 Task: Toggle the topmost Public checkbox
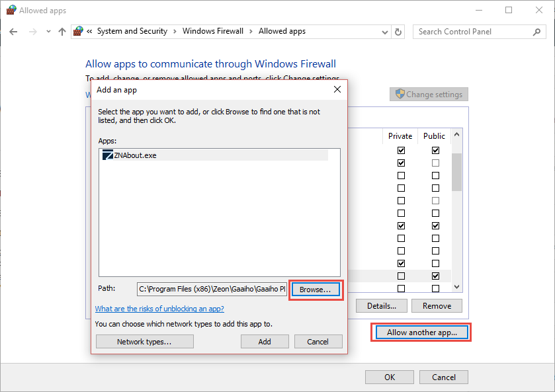(435, 150)
